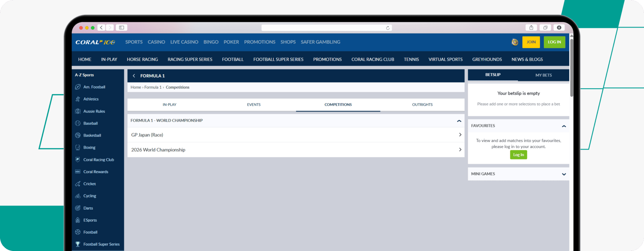Select the Aussie Rules icon
644x251 pixels.
78,111
